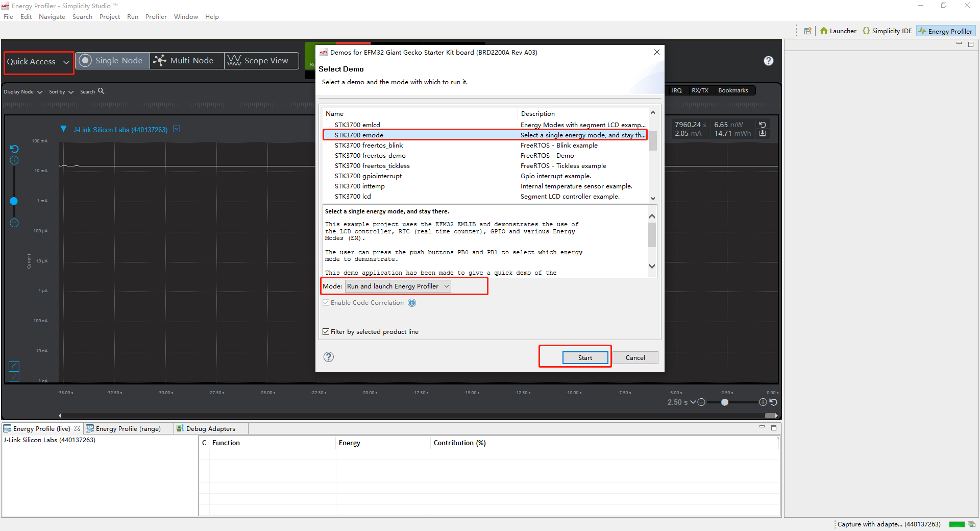Switch to Scope View
This screenshot has width=980, height=531.
(261, 61)
